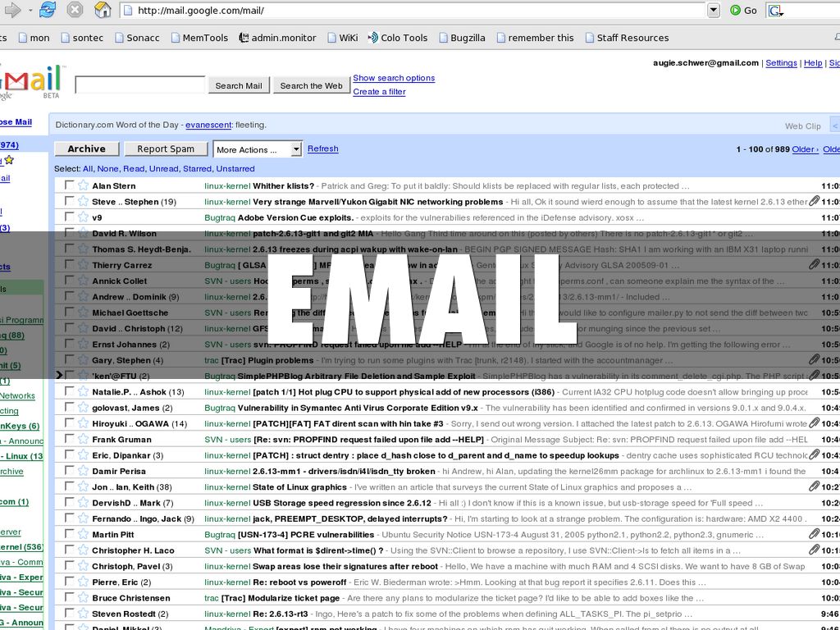The image size is (840, 630).
Task: Check the box for Bruce Christensen message
Action: 70,599
